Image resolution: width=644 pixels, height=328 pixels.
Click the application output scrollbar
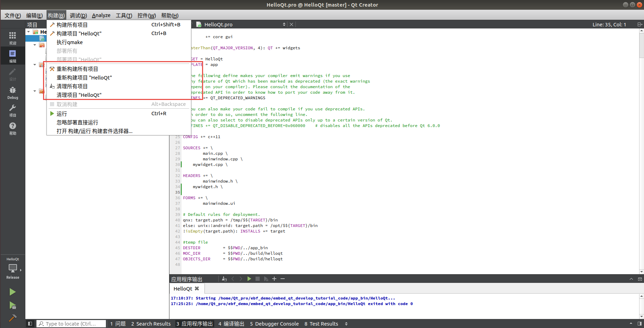click(641, 306)
